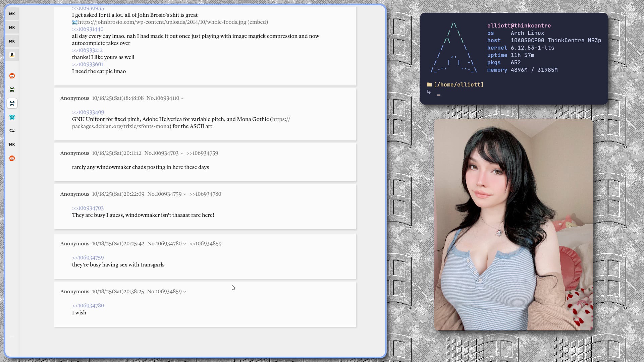Image resolution: width=644 pixels, height=362 pixels.
Task: Open post menu chevron next to No.106934780
Action: pos(185,244)
